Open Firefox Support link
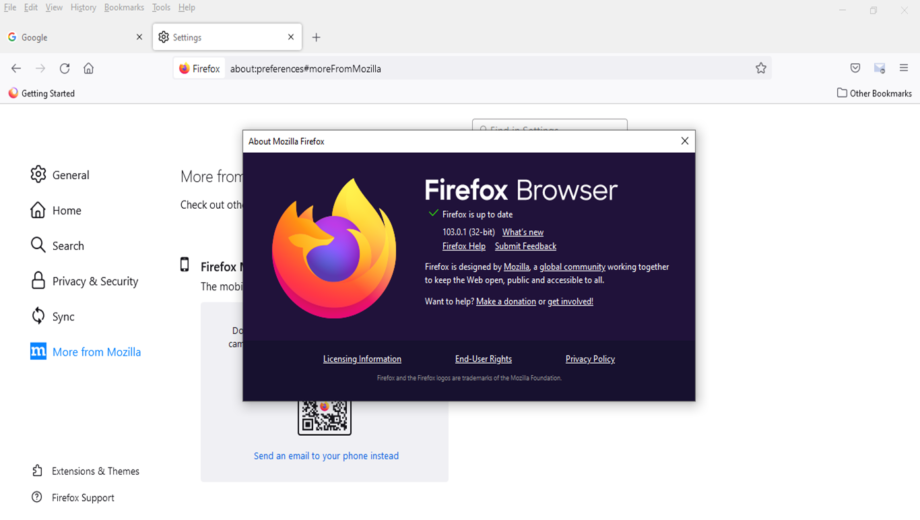 (73, 497)
